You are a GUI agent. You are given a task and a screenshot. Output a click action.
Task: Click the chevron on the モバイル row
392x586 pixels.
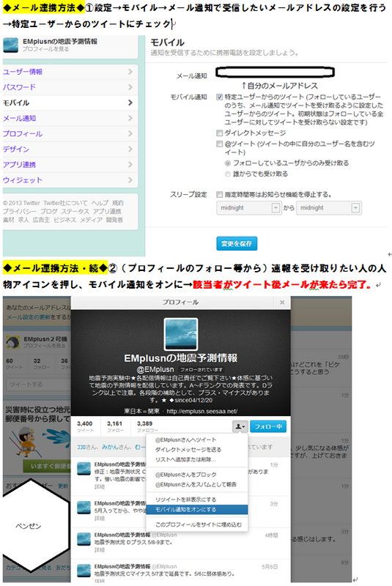[130, 103]
